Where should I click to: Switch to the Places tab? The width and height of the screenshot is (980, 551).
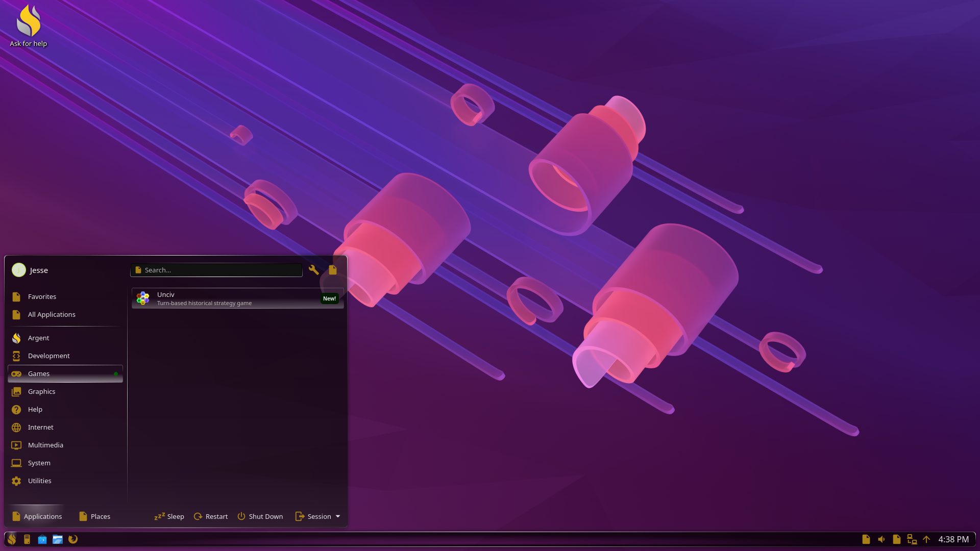point(95,516)
